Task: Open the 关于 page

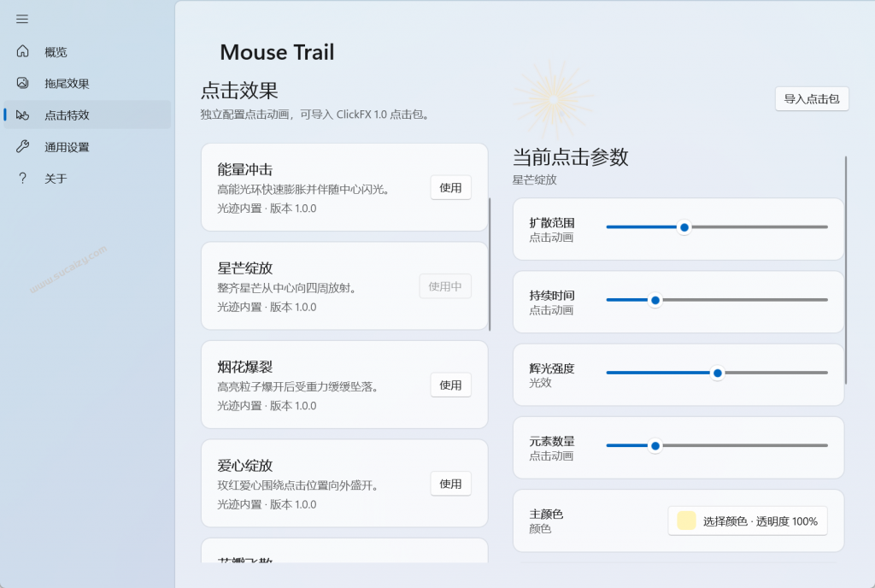Action: click(x=88, y=179)
